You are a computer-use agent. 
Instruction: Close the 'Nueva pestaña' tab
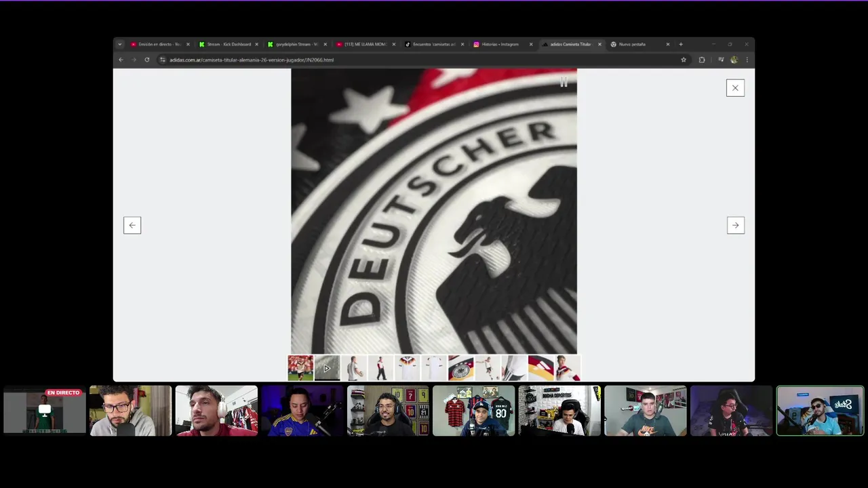tap(668, 44)
